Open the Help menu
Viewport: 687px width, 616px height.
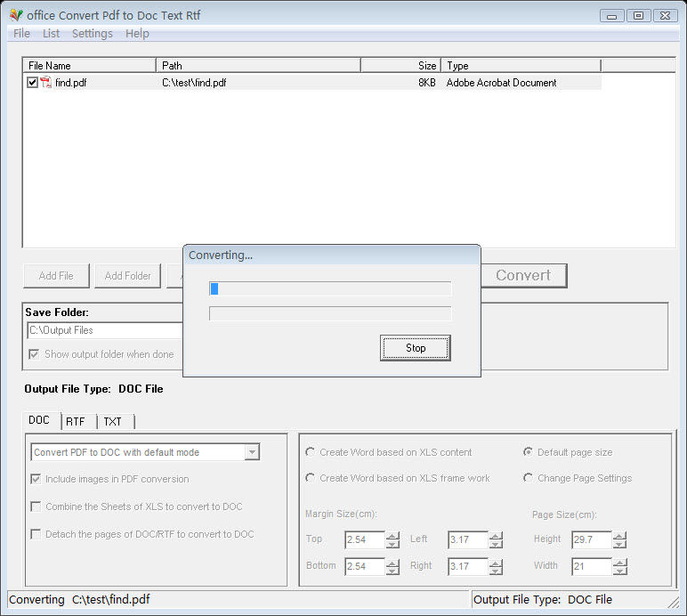(x=137, y=34)
